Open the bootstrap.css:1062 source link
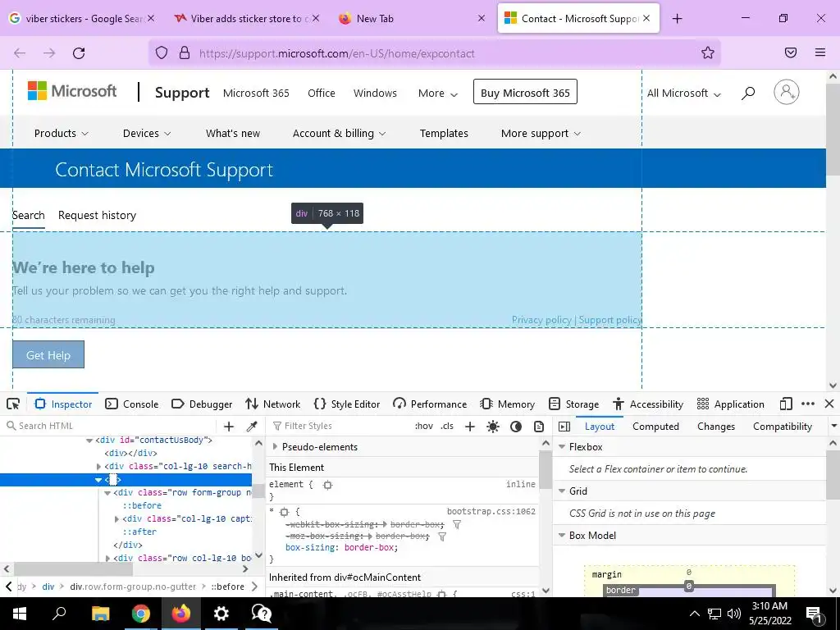The height and width of the screenshot is (630, 840). [491, 512]
